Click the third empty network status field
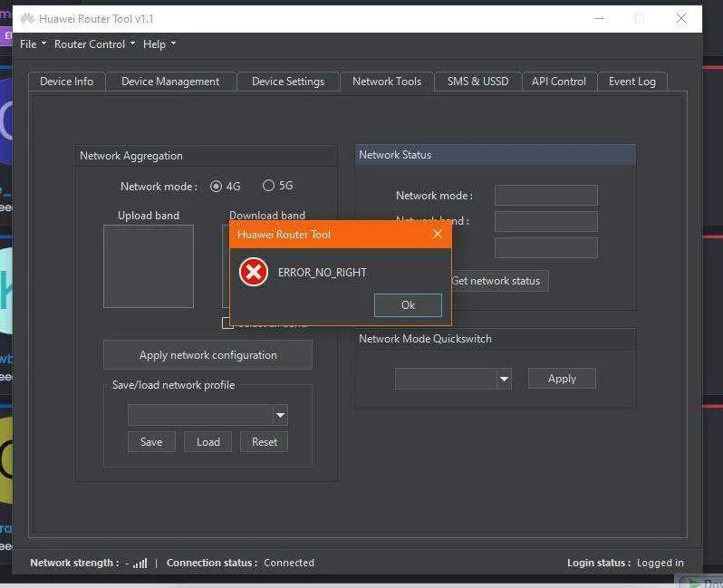 [x=546, y=247]
